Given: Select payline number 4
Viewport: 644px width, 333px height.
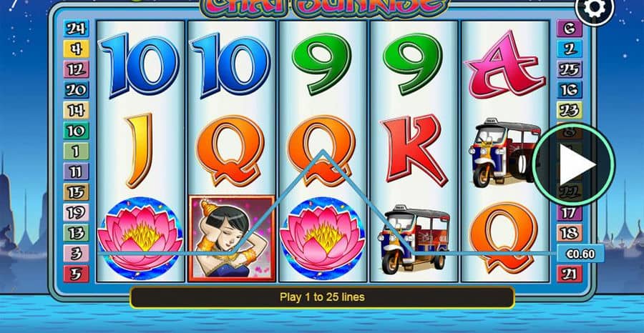Looking at the screenshot, I should [x=76, y=49].
